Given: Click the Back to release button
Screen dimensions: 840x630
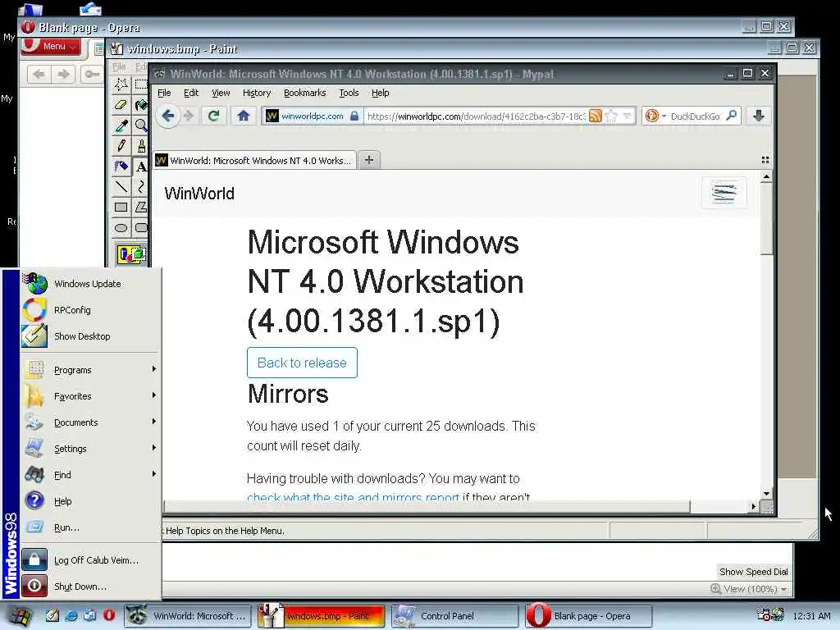Looking at the screenshot, I should tap(302, 363).
